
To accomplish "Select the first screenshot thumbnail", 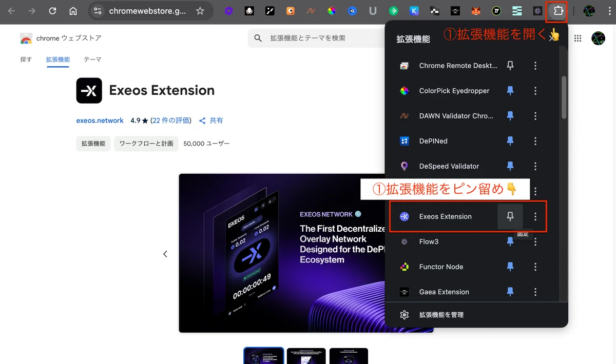I will [x=263, y=356].
